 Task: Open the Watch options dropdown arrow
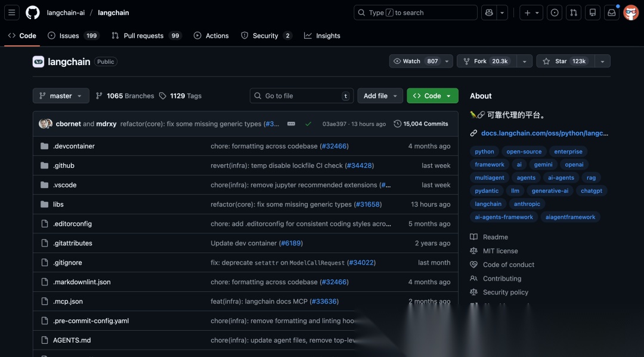[x=447, y=61]
